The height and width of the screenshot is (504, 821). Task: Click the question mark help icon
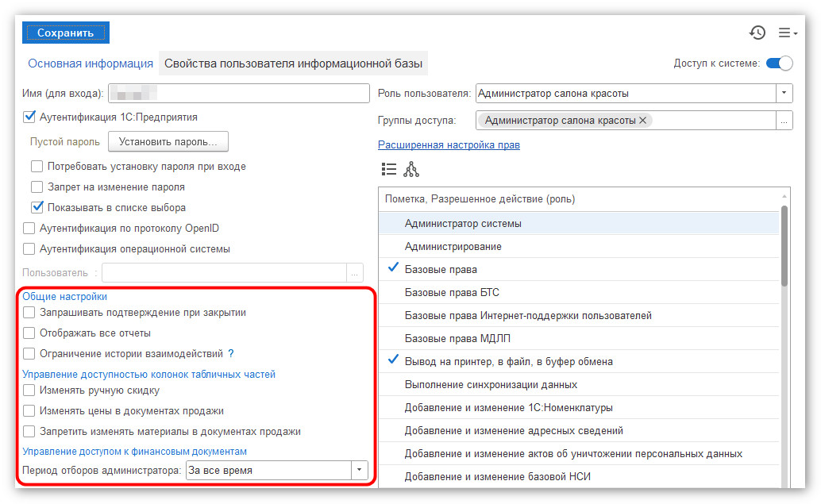coord(231,354)
